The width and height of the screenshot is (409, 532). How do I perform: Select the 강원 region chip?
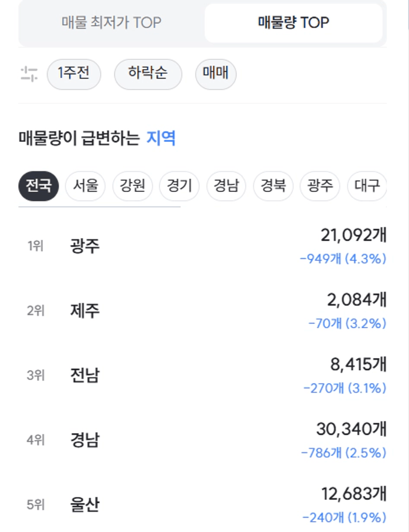pos(133,186)
